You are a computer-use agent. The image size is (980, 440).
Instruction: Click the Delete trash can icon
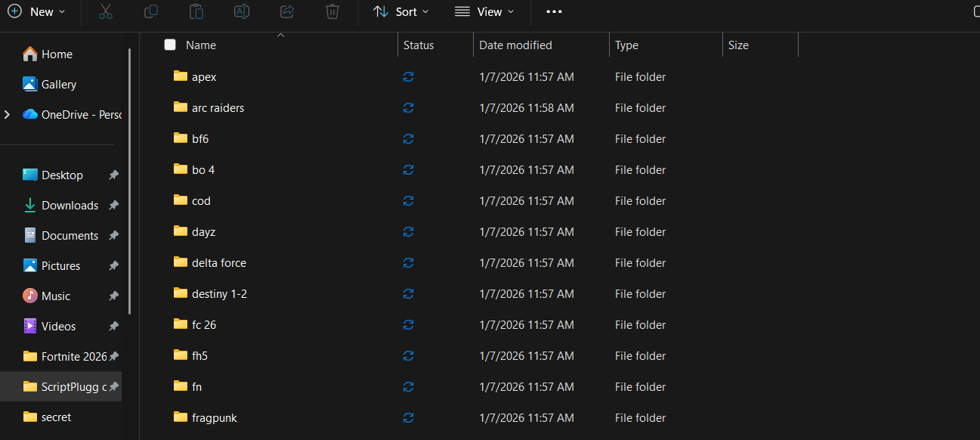click(x=332, y=11)
